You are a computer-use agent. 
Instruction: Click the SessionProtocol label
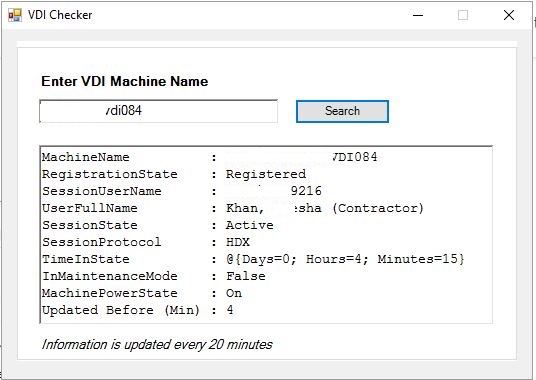pos(102,242)
